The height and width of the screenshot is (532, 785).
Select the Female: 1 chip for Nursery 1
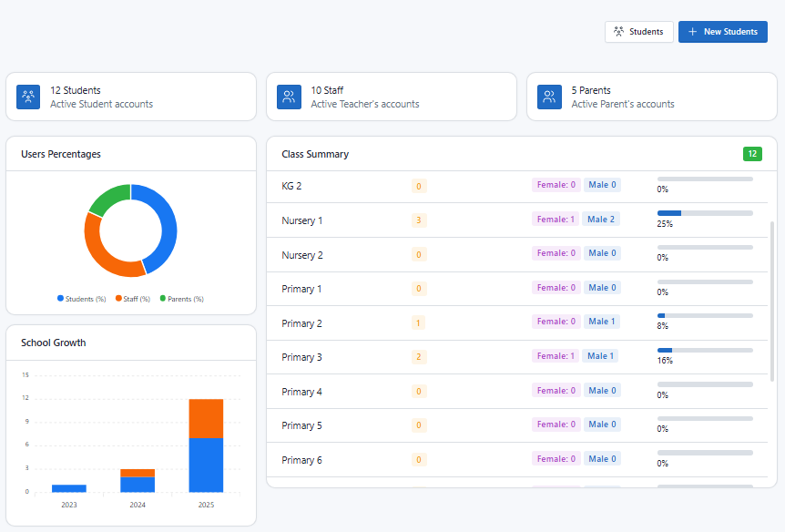point(556,219)
